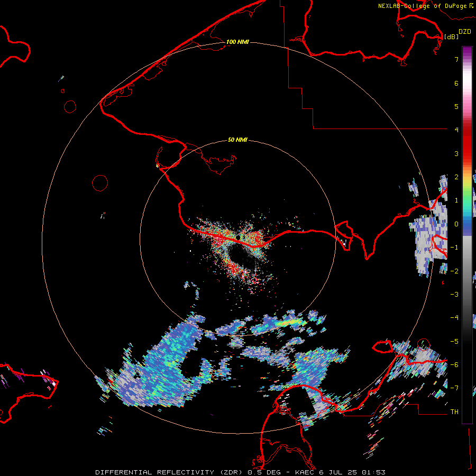Click the 7 value on color scale
This screenshot has height=476, width=476.
pyautogui.click(x=456, y=59)
